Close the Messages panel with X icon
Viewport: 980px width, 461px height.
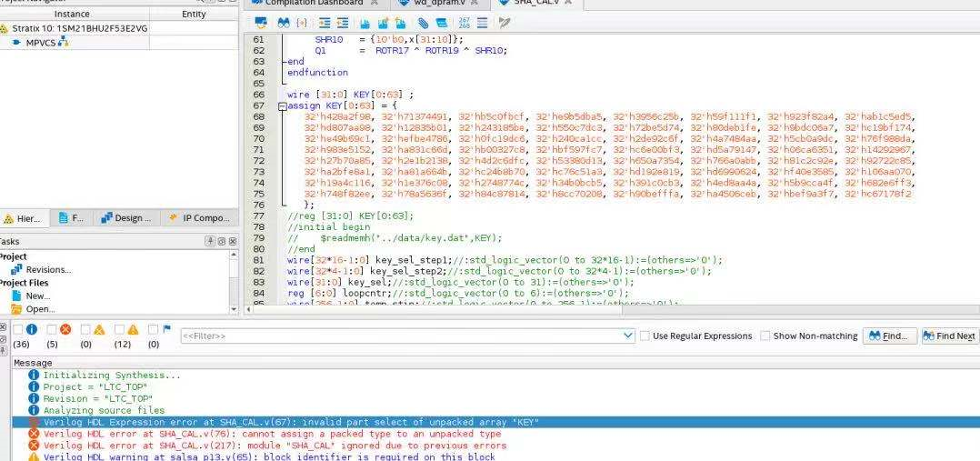point(3,327)
